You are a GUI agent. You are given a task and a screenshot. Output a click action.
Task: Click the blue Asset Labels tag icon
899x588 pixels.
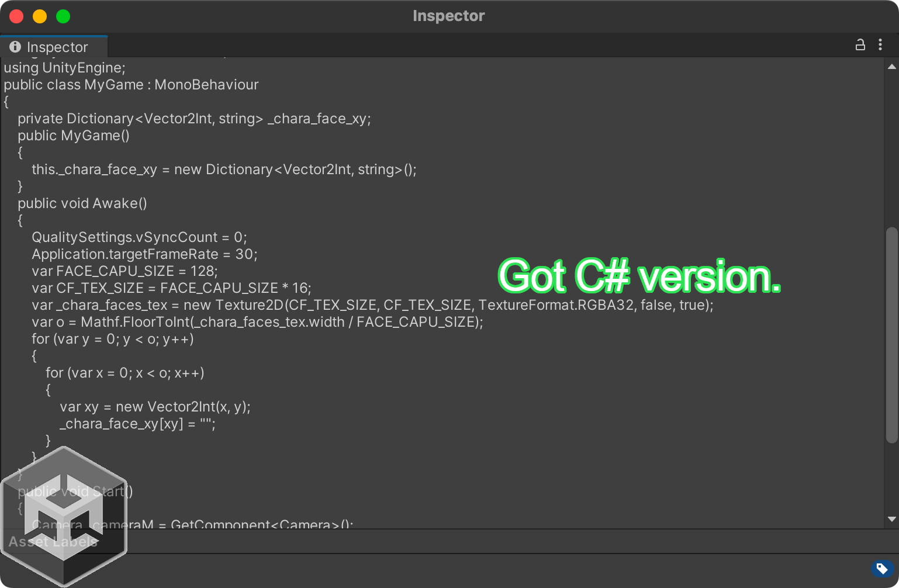click(x=881, y=568)
